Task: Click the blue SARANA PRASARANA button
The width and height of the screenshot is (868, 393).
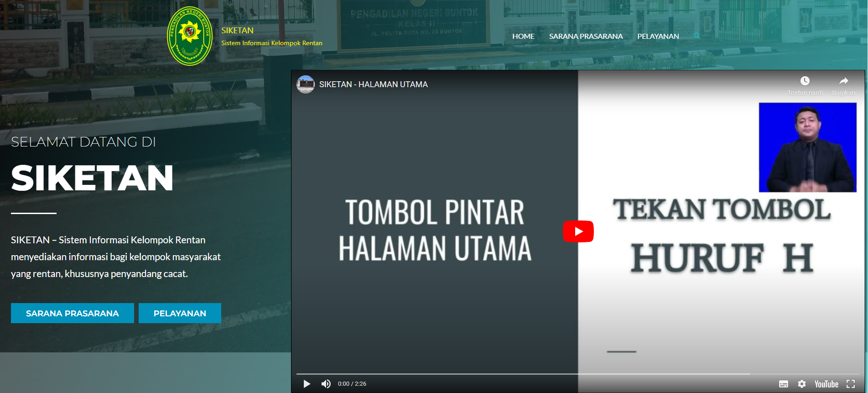Action: (x=73, y=313)
